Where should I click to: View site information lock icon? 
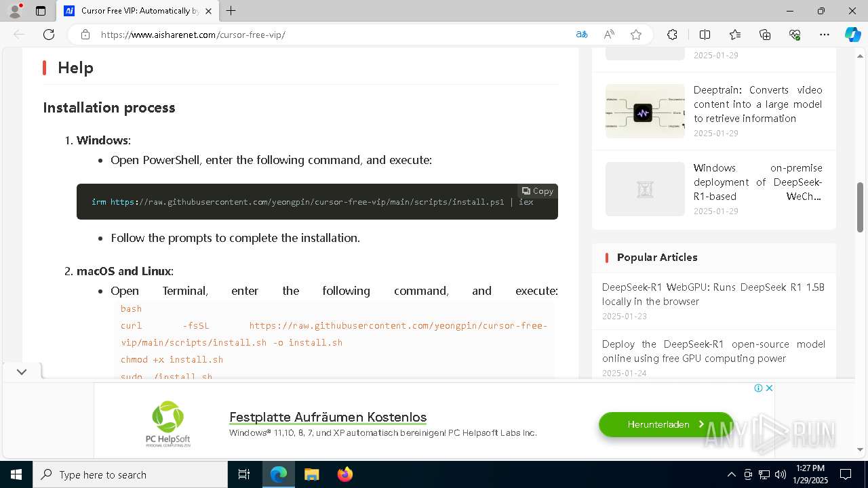pyautogui.click(x=85, y=35)
